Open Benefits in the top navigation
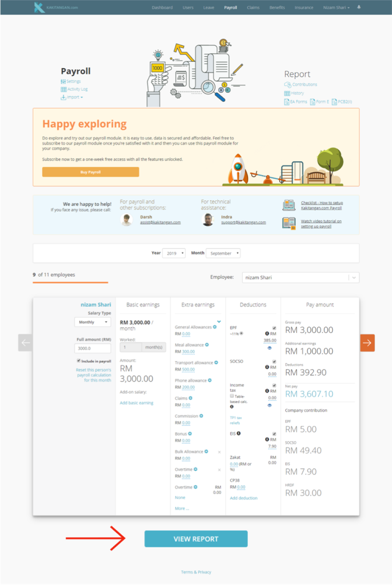 click(x=277, y=7)
